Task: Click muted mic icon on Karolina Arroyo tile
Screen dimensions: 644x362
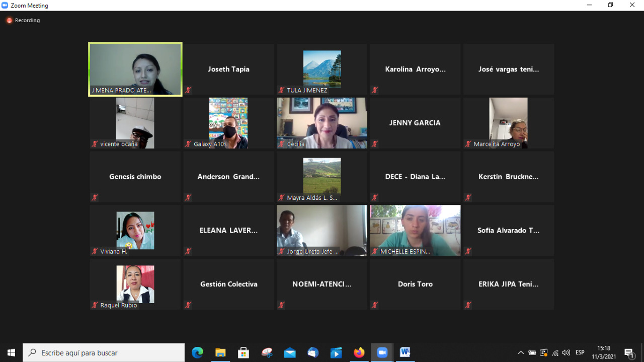Action: click(375, 90)
